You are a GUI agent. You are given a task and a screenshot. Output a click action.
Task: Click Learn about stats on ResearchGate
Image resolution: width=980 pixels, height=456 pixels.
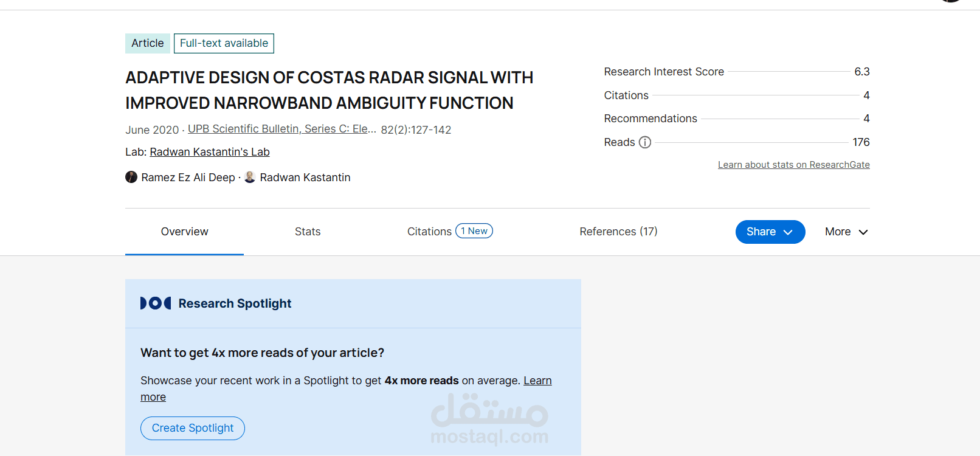point(793,165)
